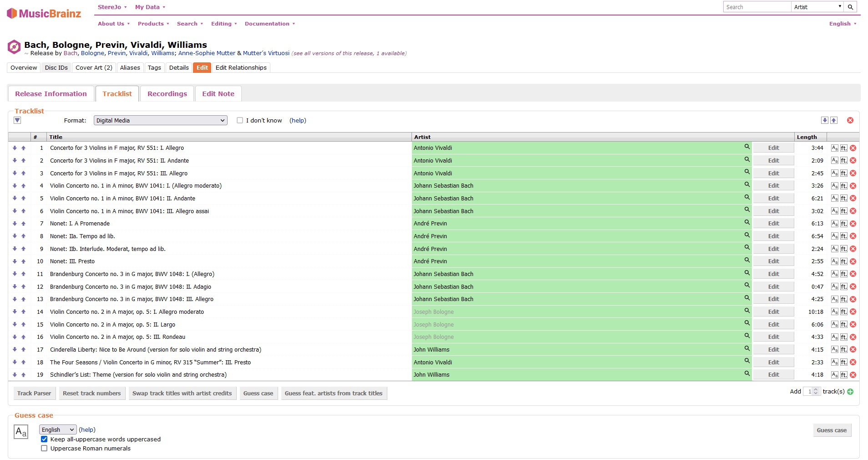The height and width of the screenshot is (460, 868).
Task: Open the Format dropdown showing Digital Media
Action: [160, 121]
